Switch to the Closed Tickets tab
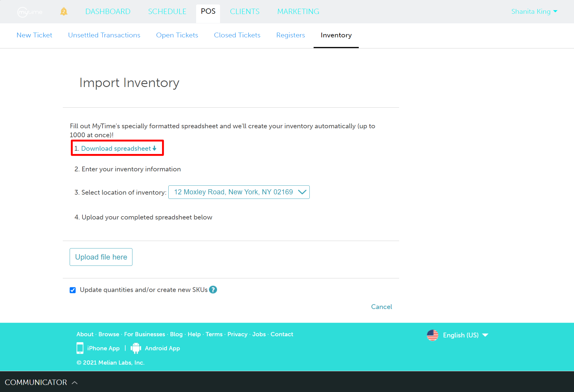The image size is (574, 392). tap(237, 35)
